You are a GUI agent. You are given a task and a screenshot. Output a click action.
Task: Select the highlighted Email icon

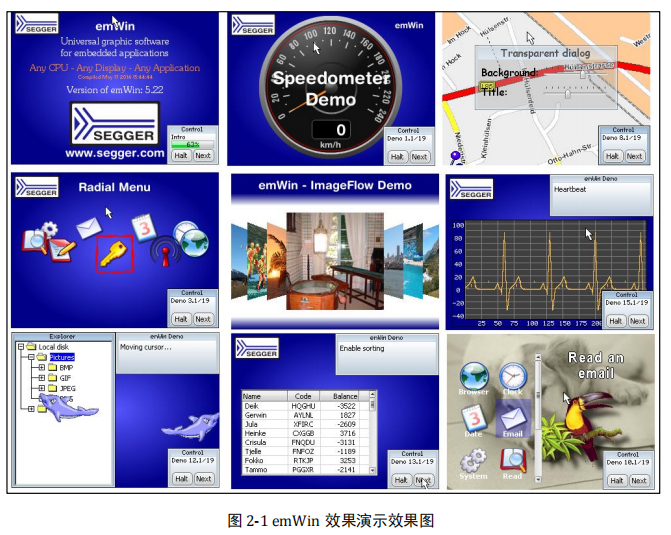point(513,419)
